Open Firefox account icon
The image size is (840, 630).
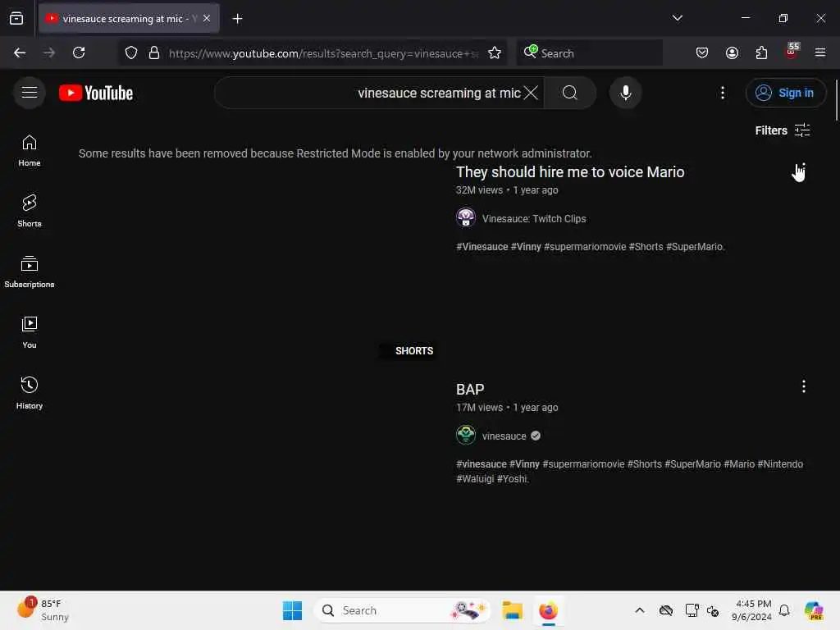tap(732, 52)
